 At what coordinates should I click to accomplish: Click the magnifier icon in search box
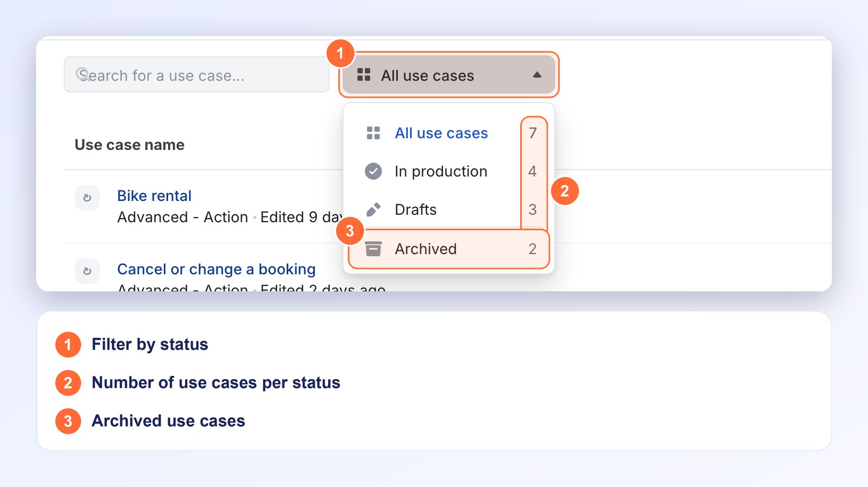[x=82, y=73]
